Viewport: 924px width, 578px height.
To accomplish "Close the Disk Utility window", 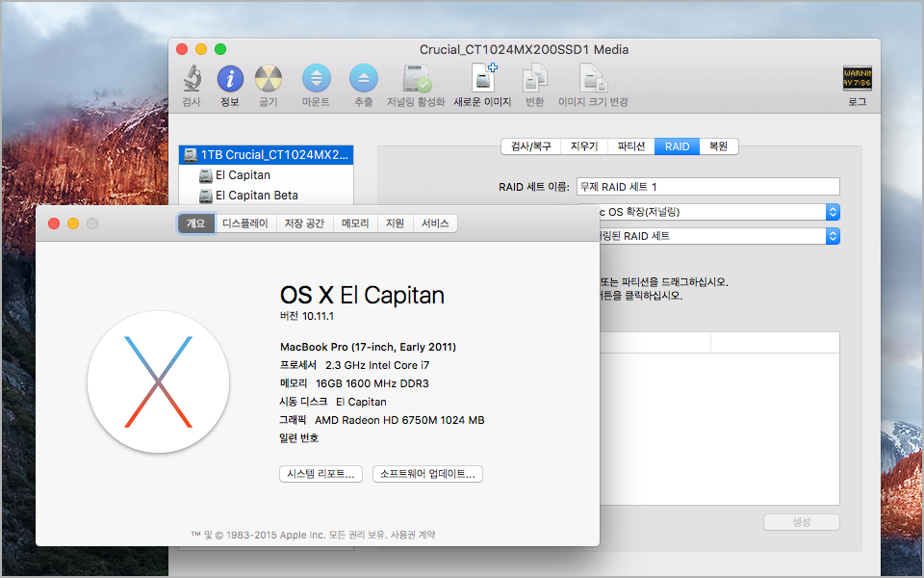I will point(182,49).
